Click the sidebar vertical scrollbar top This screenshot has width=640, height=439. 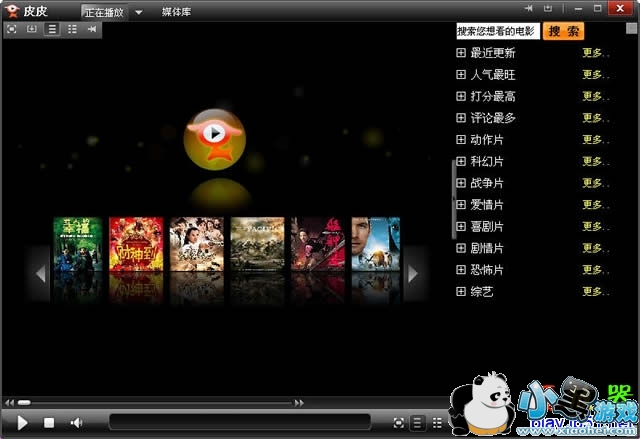point(631,28)
